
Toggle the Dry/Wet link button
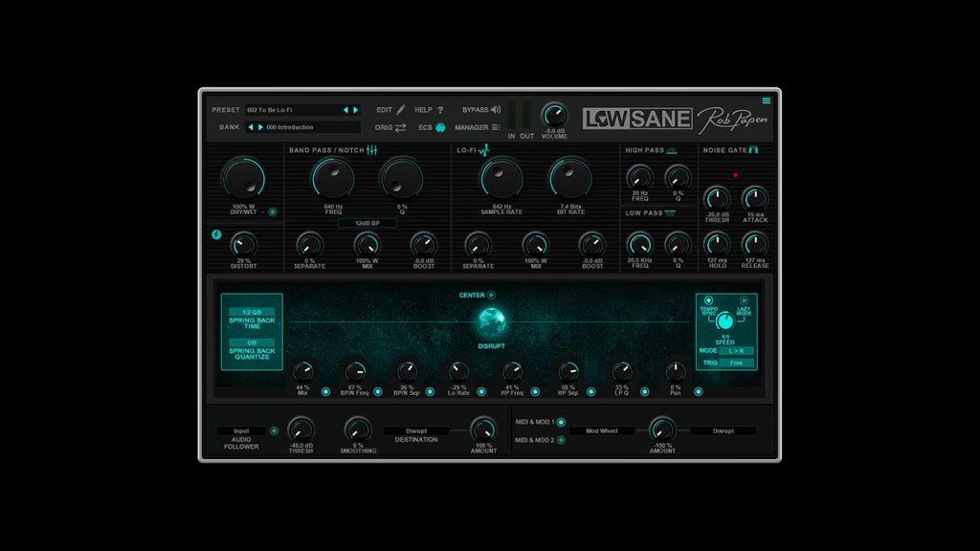tap(273, 212)
